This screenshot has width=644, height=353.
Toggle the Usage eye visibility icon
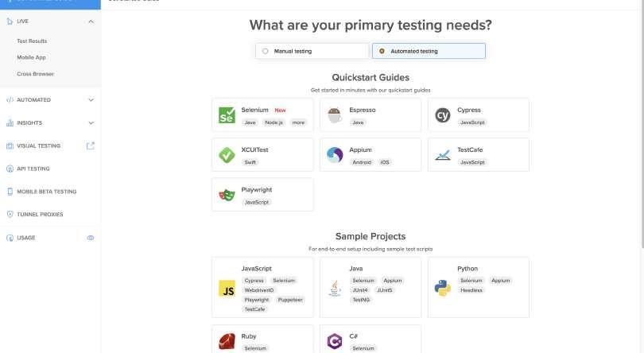pos(91,238)
